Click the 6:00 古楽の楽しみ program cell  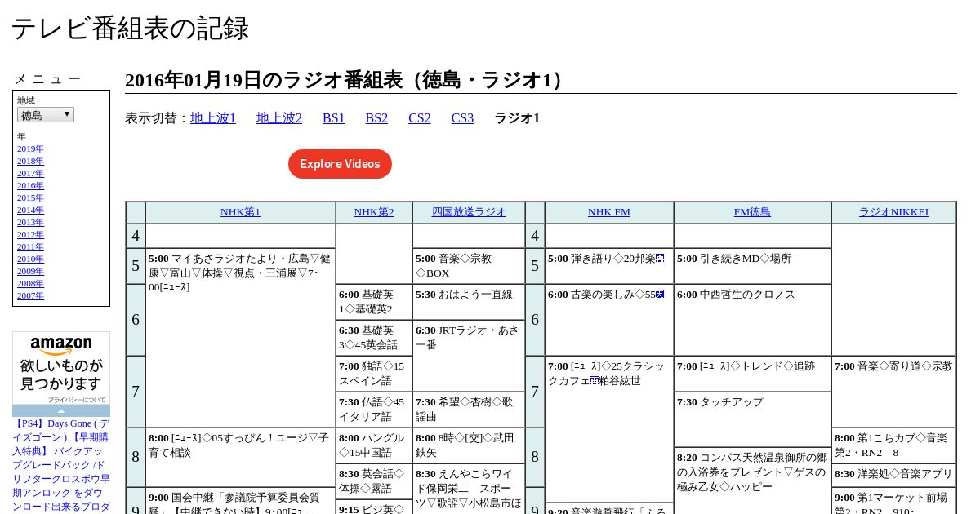[609, 320]
